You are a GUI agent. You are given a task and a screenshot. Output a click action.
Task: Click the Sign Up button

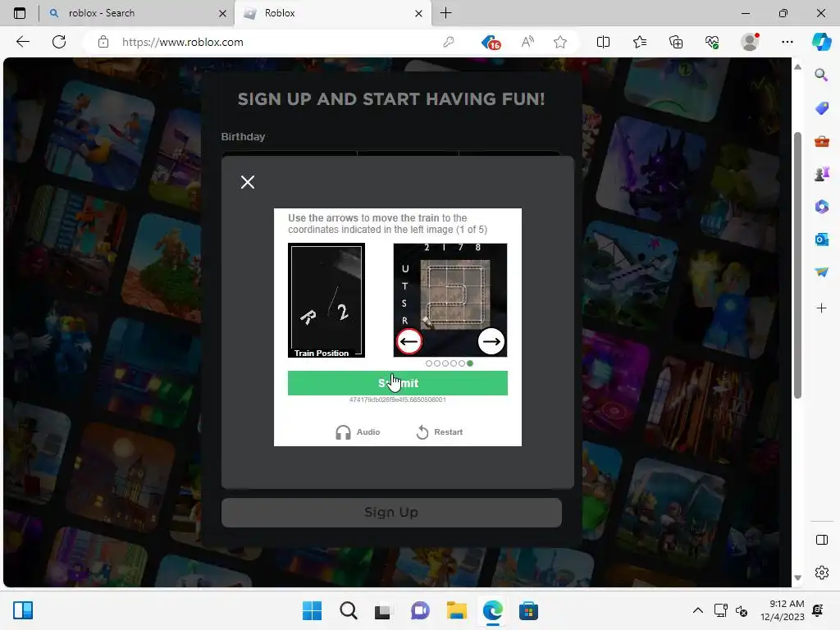click(x=391, y=512)
